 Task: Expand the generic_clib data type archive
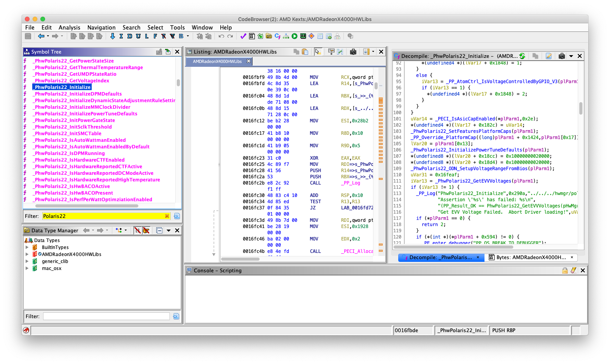pos(27,261)
